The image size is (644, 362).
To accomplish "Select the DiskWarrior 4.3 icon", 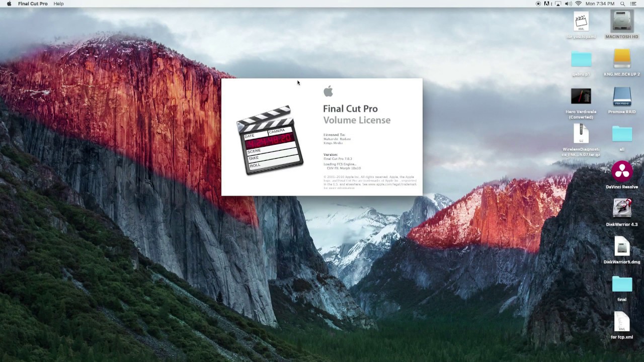I will 622,213.
